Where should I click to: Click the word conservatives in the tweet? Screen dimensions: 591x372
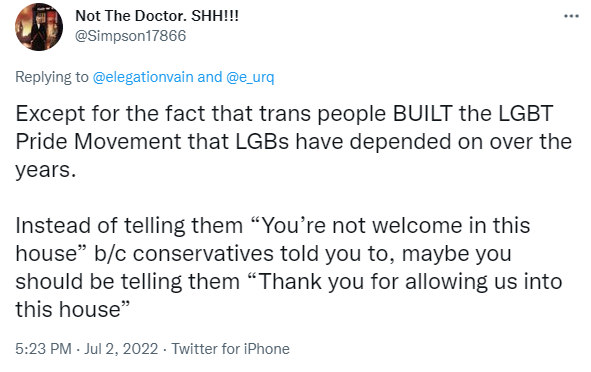tap(204, 253)
